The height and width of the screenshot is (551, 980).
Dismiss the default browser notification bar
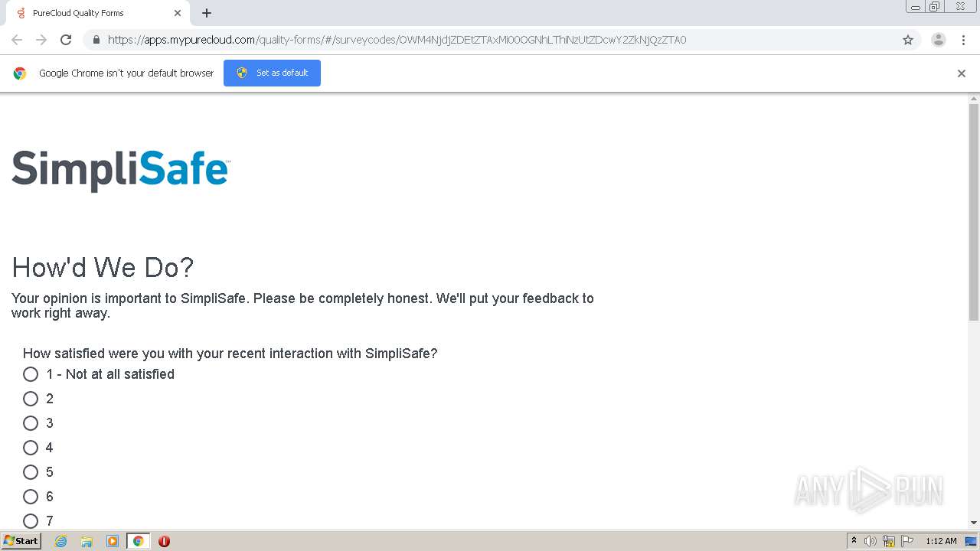962,73
